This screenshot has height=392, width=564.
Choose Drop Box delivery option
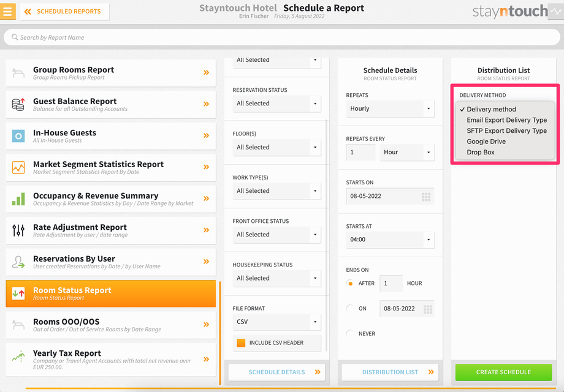point(505,153)
